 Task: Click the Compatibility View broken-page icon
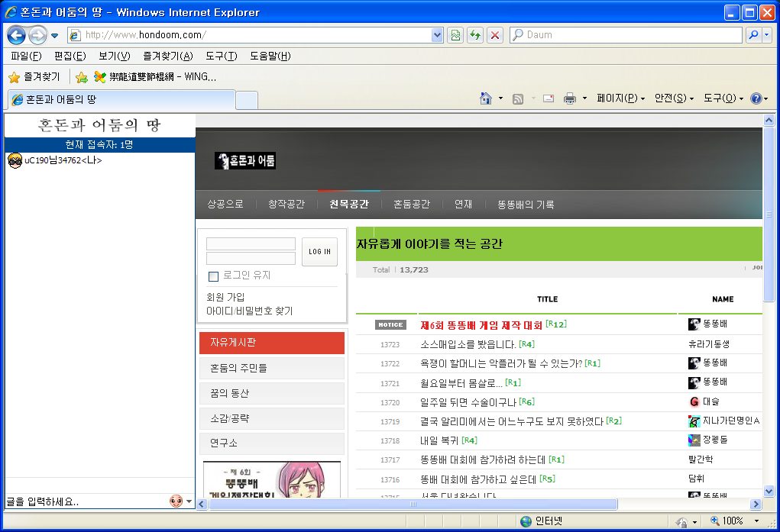455,35
